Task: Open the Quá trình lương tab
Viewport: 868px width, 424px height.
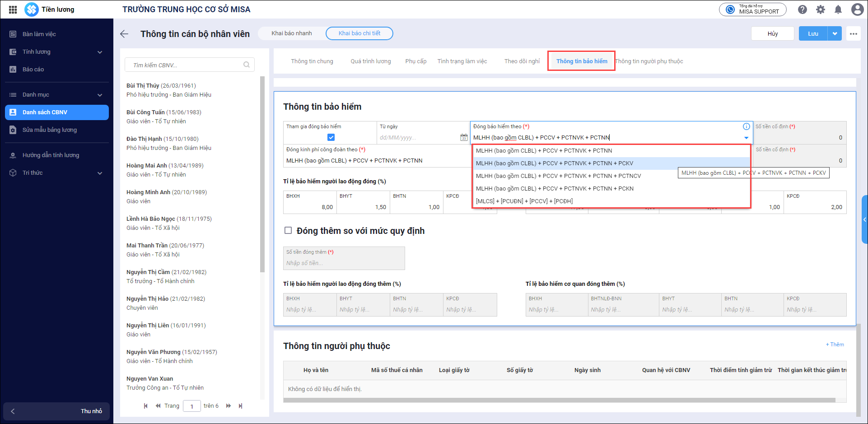Action: (x=371, y=61)
